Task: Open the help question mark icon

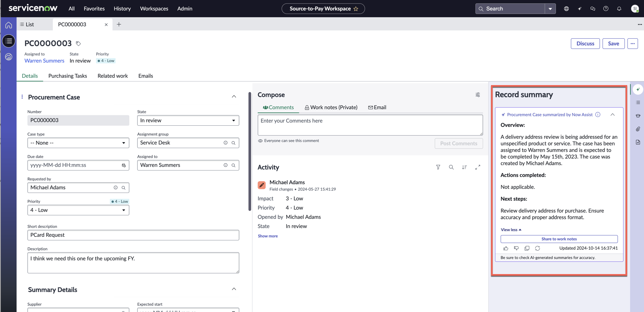Action: [x=606, y=9]
